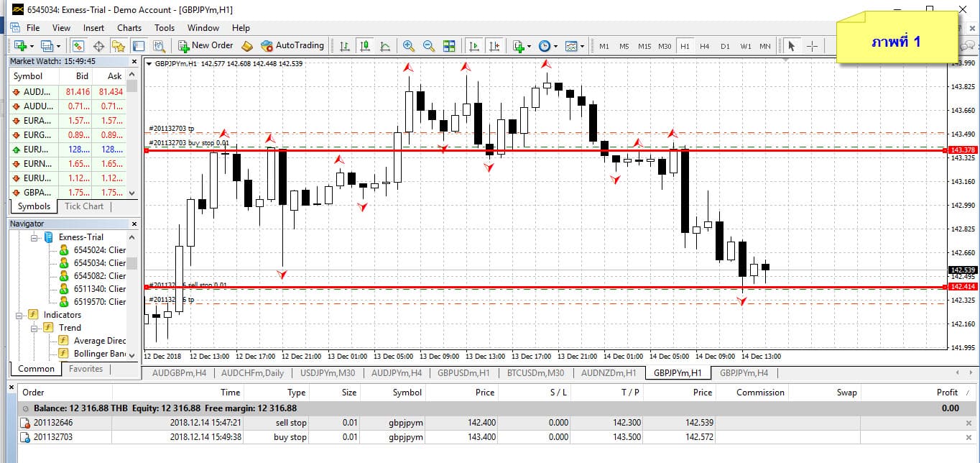Select the sell stop order 201132646 row

[x=216, y=423]
